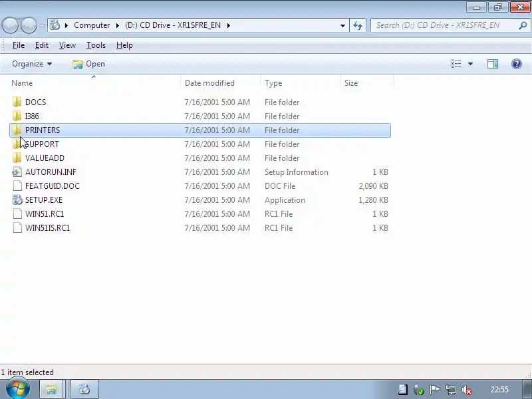Toggle the preview pane button
Screen dimensions: 532x399
click(x=493, y=64)
